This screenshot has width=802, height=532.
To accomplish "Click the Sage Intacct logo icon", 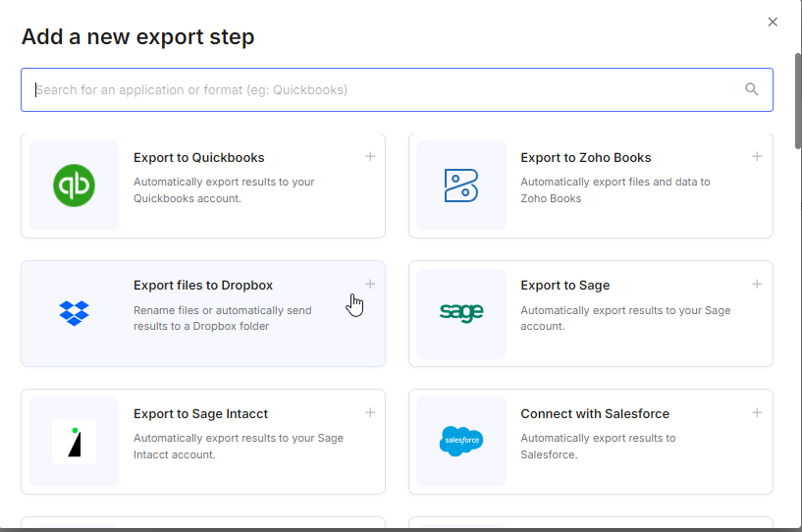I will pyautogui.click(x=75, y=442).
